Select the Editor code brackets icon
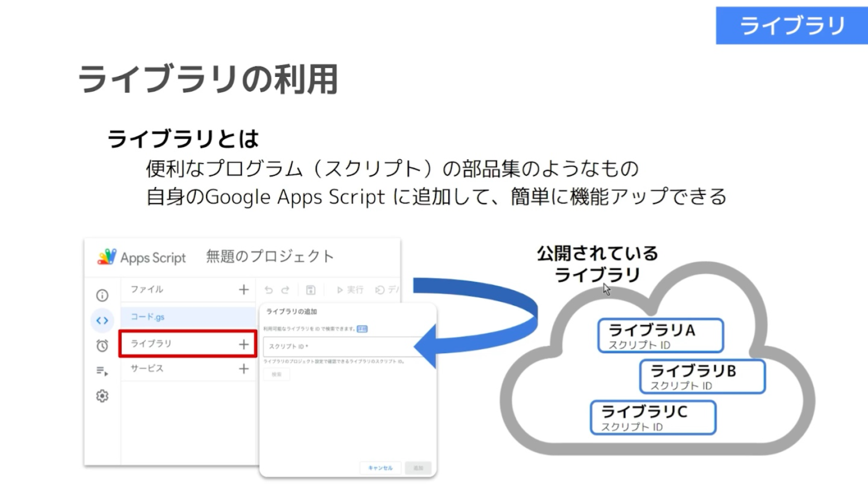The height and width of the screenshot is (489, 868). click(x=102, y=321)
